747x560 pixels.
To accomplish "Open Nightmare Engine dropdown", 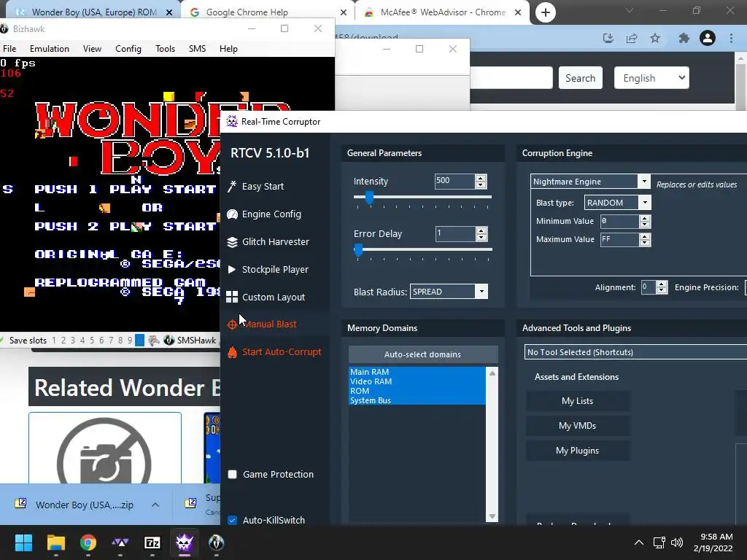I will coord(643,182).
